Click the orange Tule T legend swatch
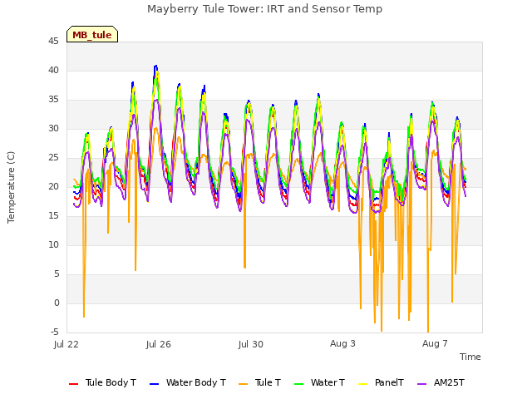Image resolution: width=532 pixels, height=399 pixels. (243, 384)
